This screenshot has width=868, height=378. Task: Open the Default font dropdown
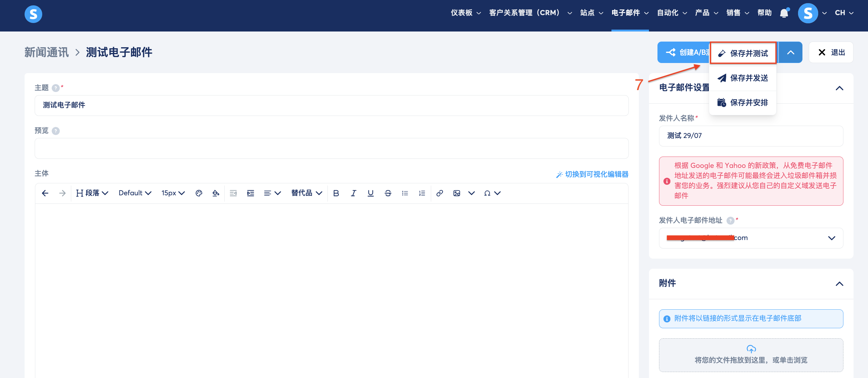coord(135,193)
